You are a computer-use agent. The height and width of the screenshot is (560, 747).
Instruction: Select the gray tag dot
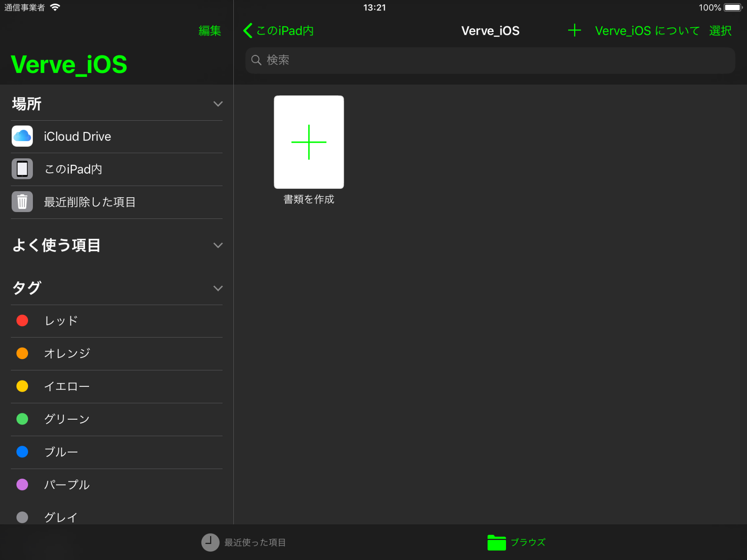pyautogui.click(x=22, y=518)
